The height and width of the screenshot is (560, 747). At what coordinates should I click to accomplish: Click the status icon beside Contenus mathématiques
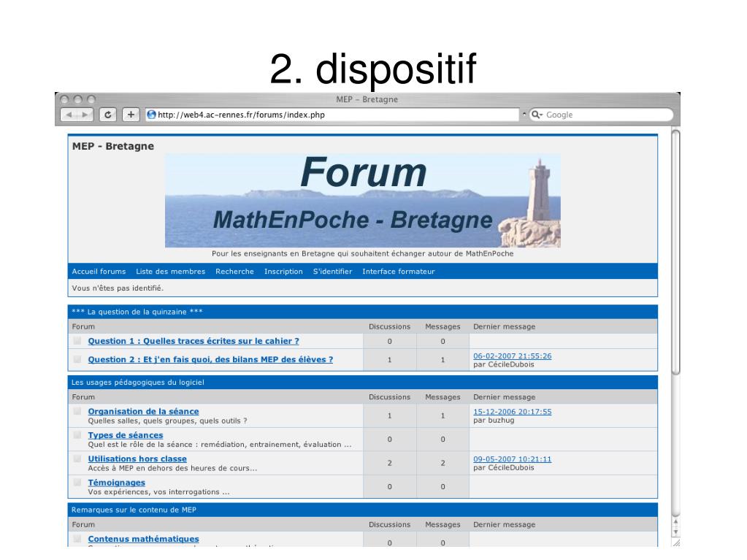point(77,539)
